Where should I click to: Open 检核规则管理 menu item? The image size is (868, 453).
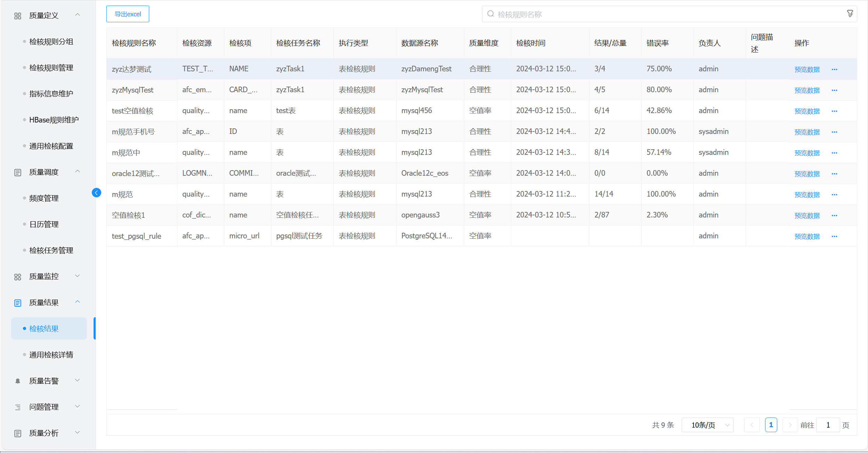(x=51, y=68)
